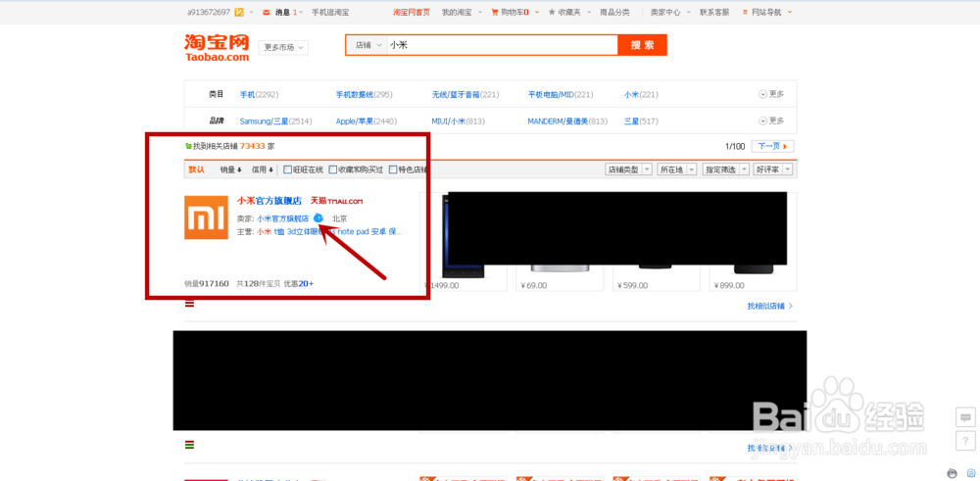Open the product thumbnail priced ¥899.00
The height and width of the screenshot is (481, 980).
click(x=753, y=241)
